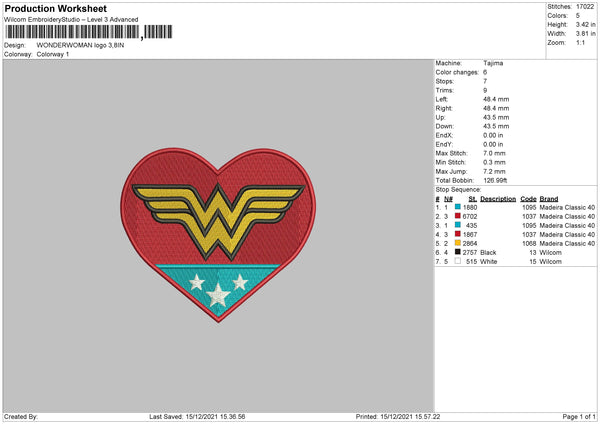
Task: Select the red swatch in the 1867 row
Action: pos(457,234)
